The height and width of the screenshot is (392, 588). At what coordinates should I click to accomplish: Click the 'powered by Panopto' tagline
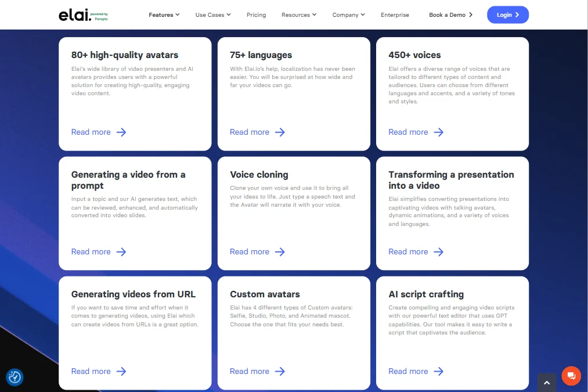(x=99, y=16)
